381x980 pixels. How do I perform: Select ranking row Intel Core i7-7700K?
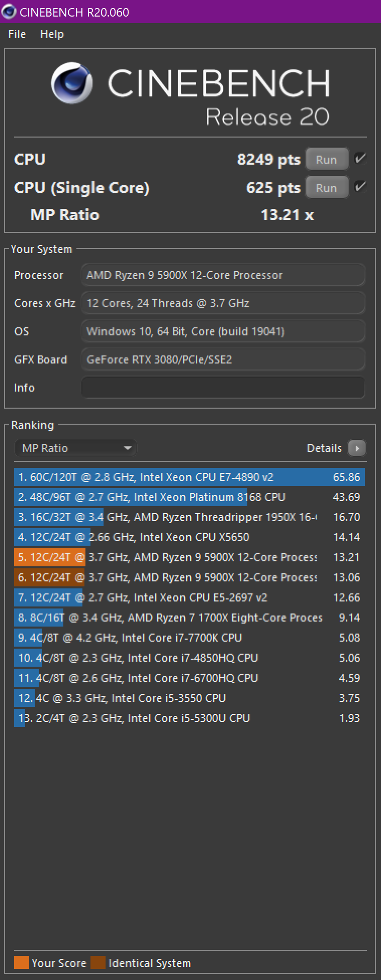(x=189, y=638)
